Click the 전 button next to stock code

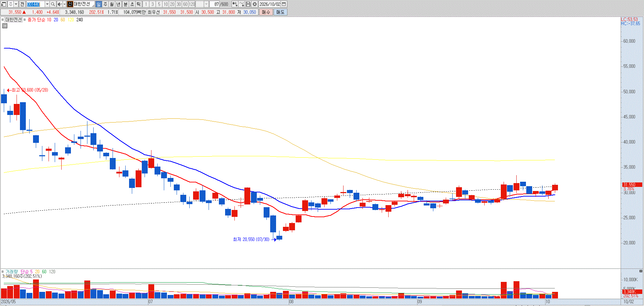pyautogui.click(x=22, y=4)
